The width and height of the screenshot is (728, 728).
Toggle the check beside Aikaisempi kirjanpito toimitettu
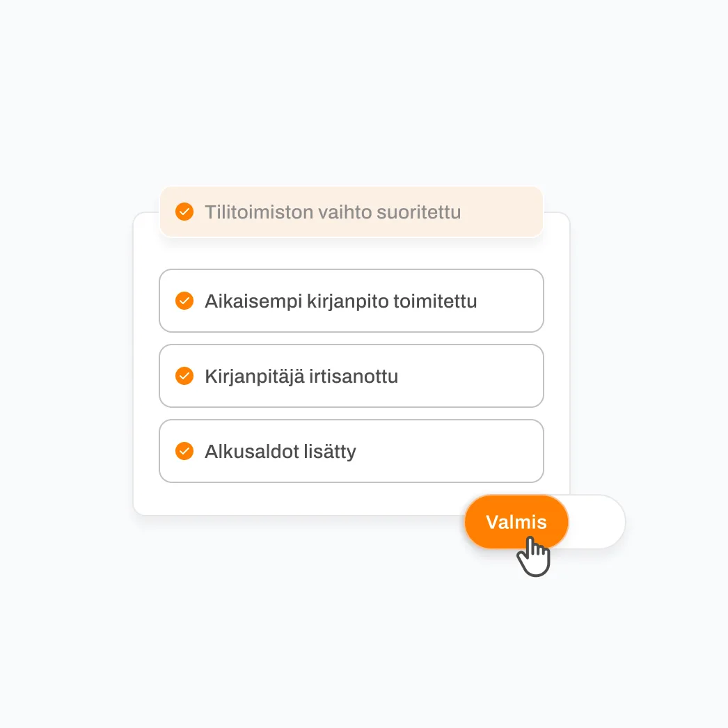coord(184,301)
